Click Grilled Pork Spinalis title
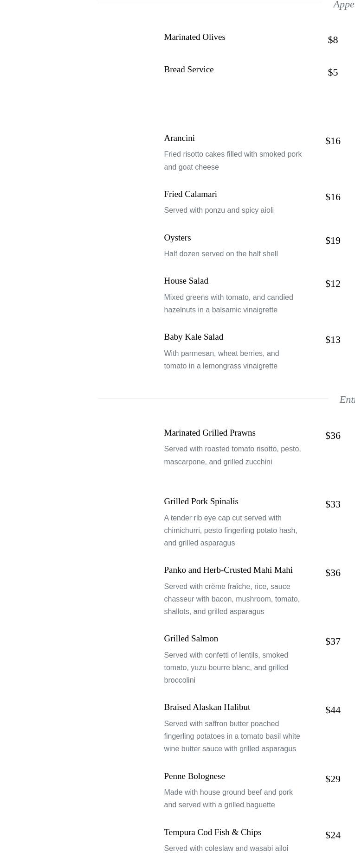Image resolution: width=355 pixels, height=868 pixels. (x=201, y=501)
